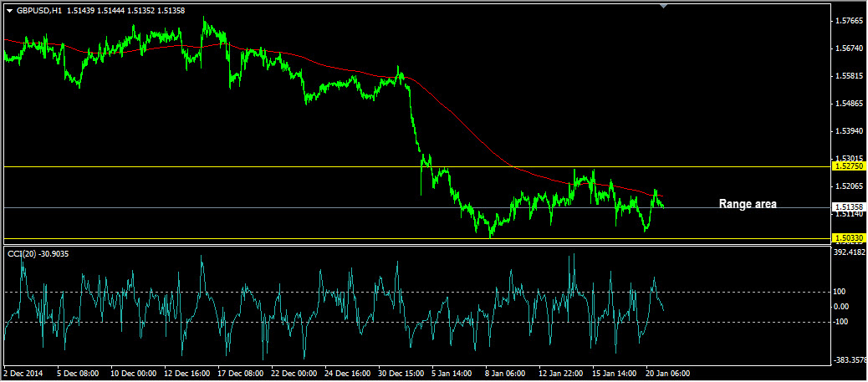Click the 1.57665 price scale value
868x382 pixels.
(850, 21)
